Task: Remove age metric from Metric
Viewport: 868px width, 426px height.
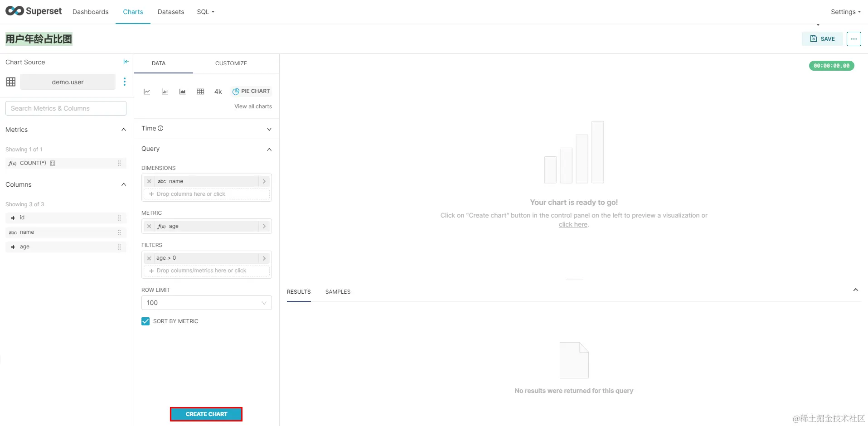Action: click(149, 226)
